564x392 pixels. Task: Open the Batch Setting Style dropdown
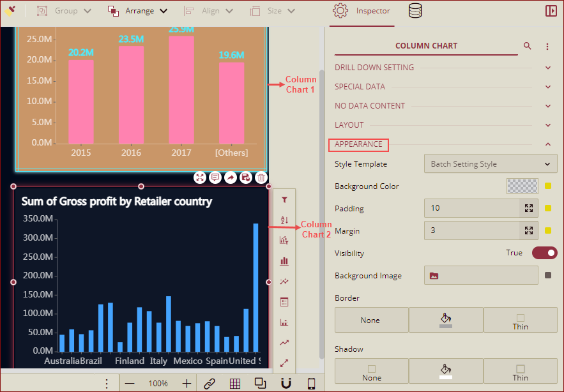[x=490, y=164]
